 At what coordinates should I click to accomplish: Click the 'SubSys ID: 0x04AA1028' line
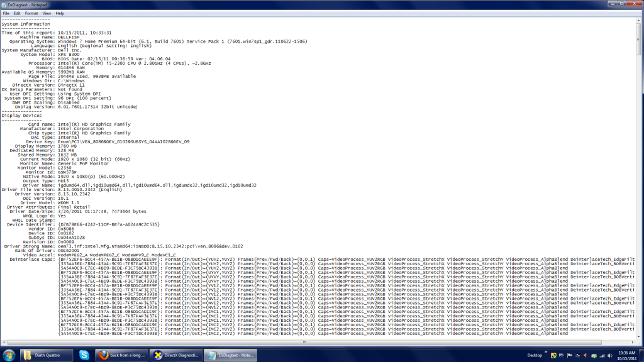[56, 238]
